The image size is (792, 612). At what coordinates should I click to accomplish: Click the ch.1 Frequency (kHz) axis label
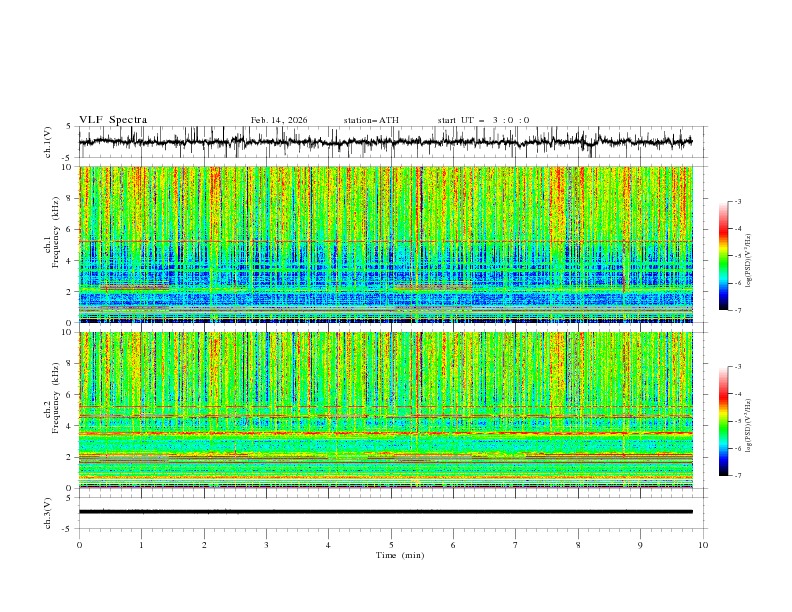coord(52,232)
